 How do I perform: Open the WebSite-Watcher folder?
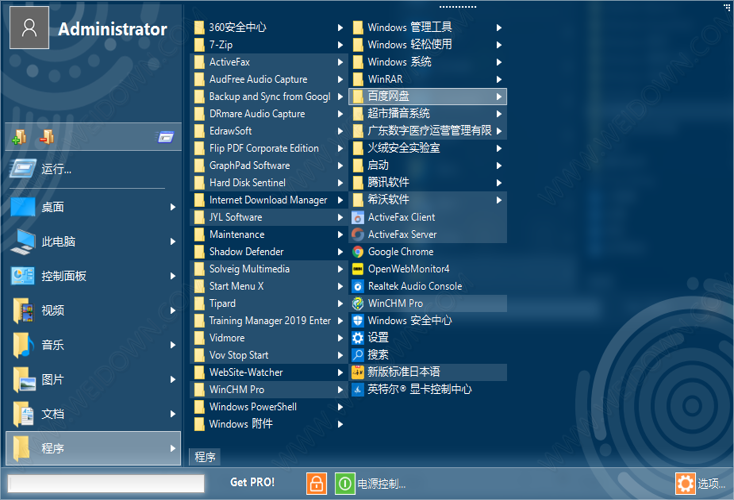[x=269, y=373]
